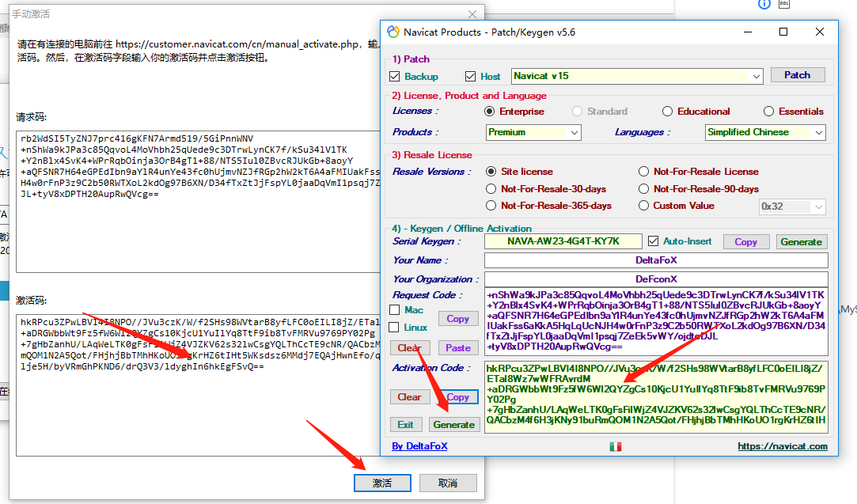Open the Premium products dropdown
This screenshot has height=504, width=857.
point(533,132)
